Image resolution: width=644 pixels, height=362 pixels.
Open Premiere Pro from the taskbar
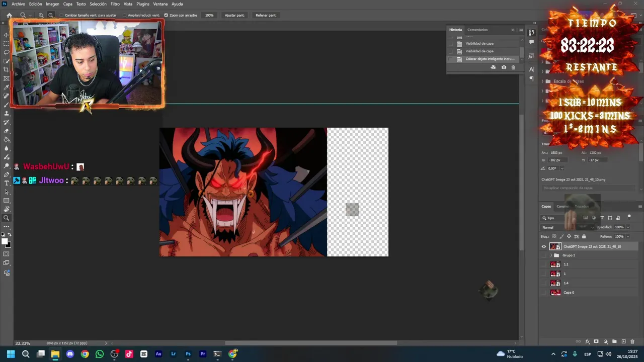click(203, 354)
